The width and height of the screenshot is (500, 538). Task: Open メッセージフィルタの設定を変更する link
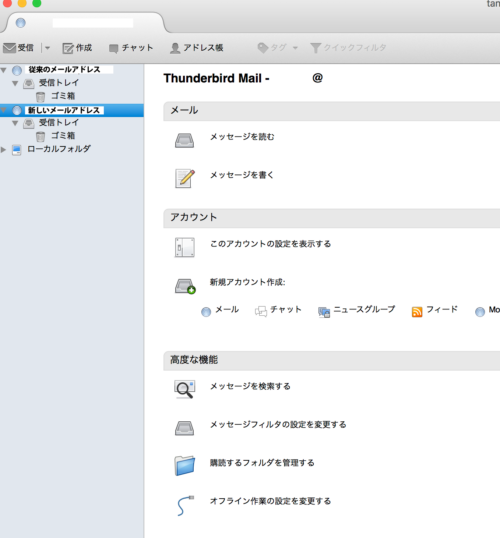tap(278, 425)
